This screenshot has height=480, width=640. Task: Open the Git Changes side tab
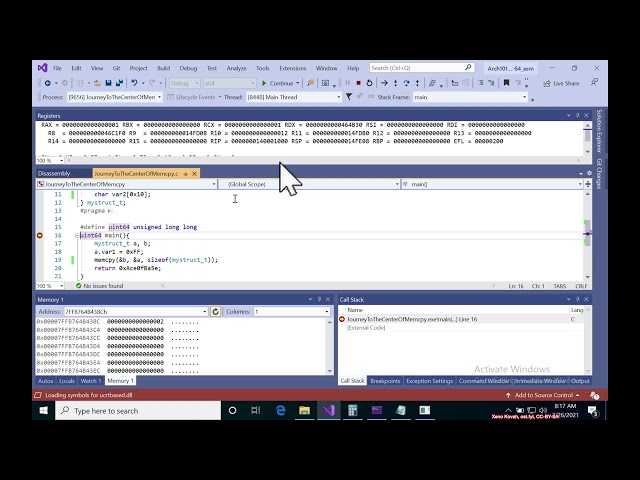[x=599, y=174]
